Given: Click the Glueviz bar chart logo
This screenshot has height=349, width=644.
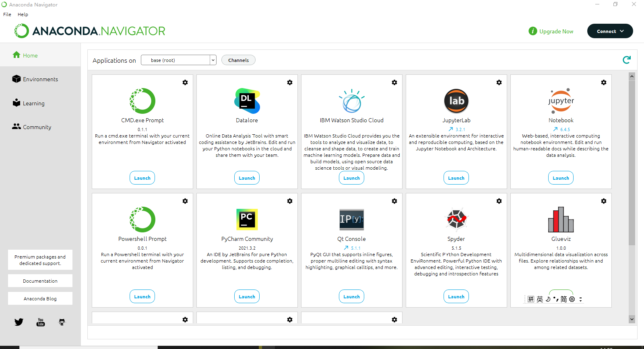Looking at the screenshot, I should (x=561, y=220).
